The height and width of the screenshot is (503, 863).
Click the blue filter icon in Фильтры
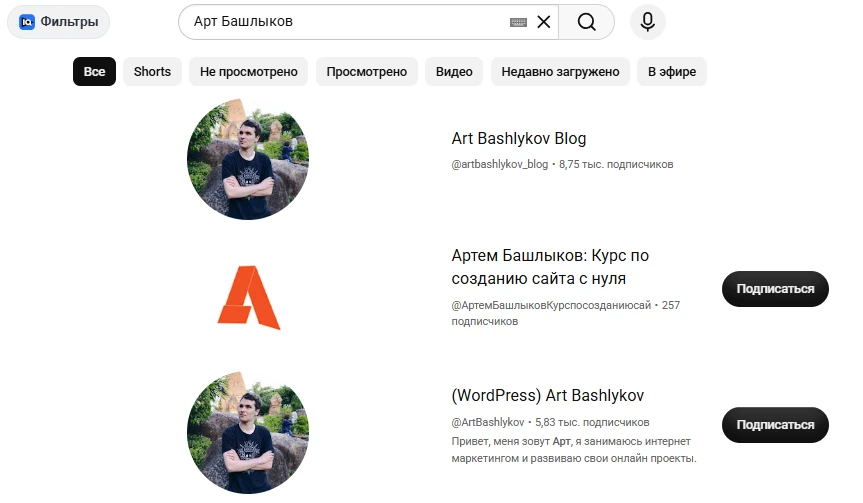coord(27,22)
